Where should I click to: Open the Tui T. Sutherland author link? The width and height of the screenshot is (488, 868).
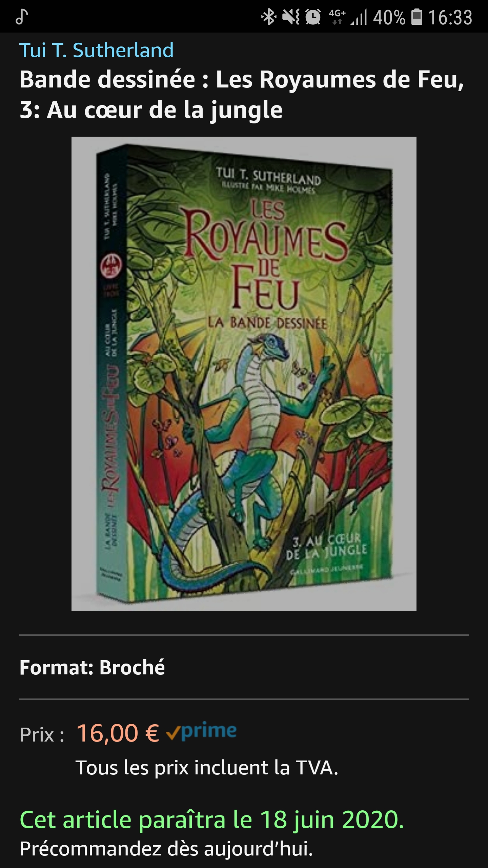pyautogui.click(x=97, y=50)
